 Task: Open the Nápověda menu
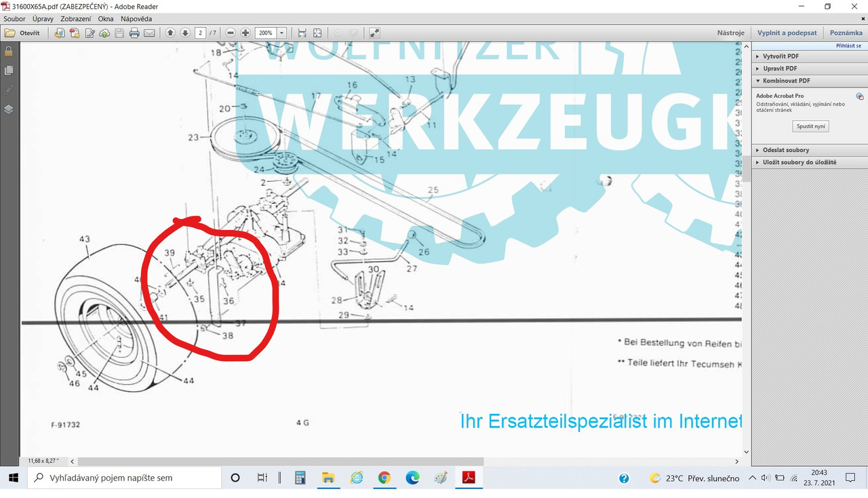[136, 19]
